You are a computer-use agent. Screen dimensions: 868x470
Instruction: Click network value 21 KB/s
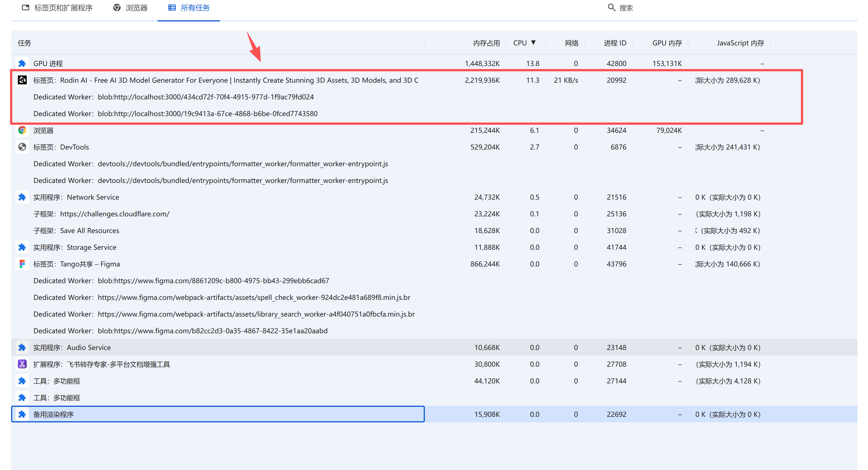pos(566,80)
